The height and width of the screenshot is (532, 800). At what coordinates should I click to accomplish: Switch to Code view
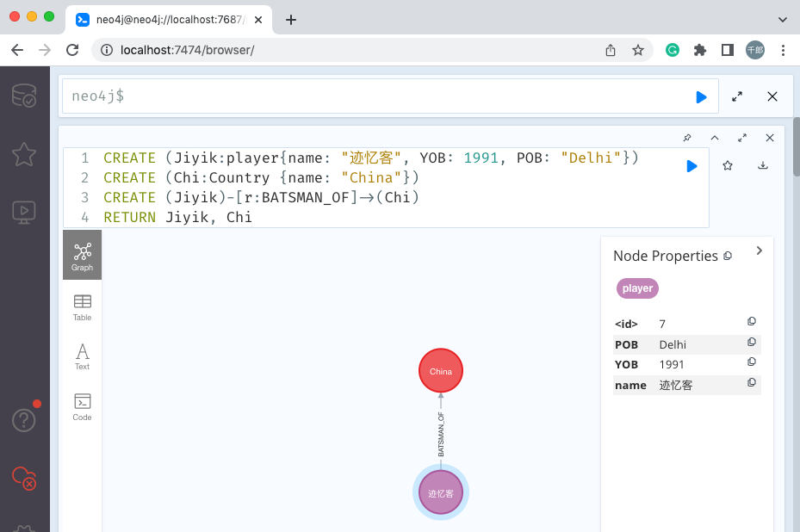point(82,407)
